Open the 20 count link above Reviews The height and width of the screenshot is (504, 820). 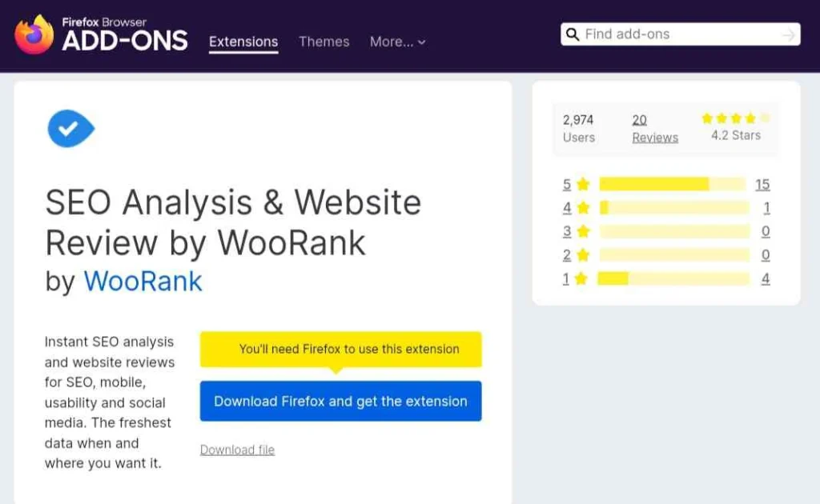(640, 120)
